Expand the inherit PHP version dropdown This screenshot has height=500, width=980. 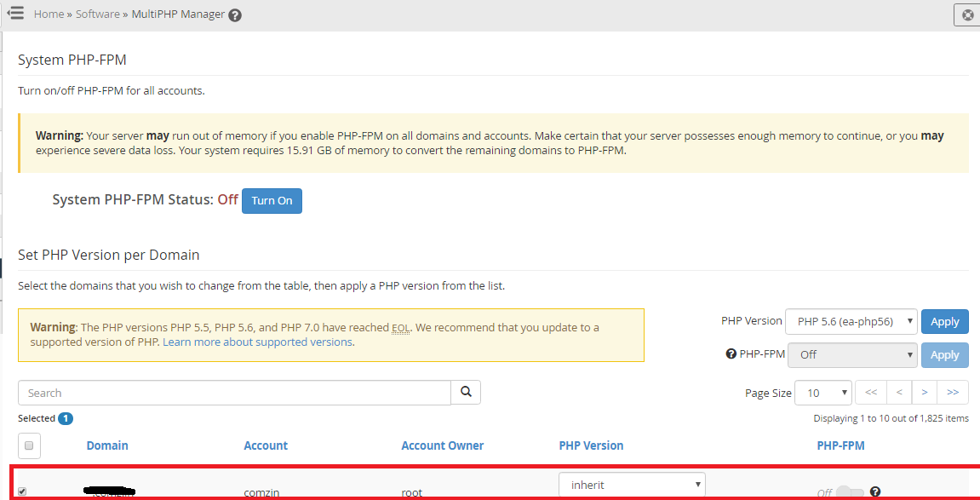click(x=632, y=485)
